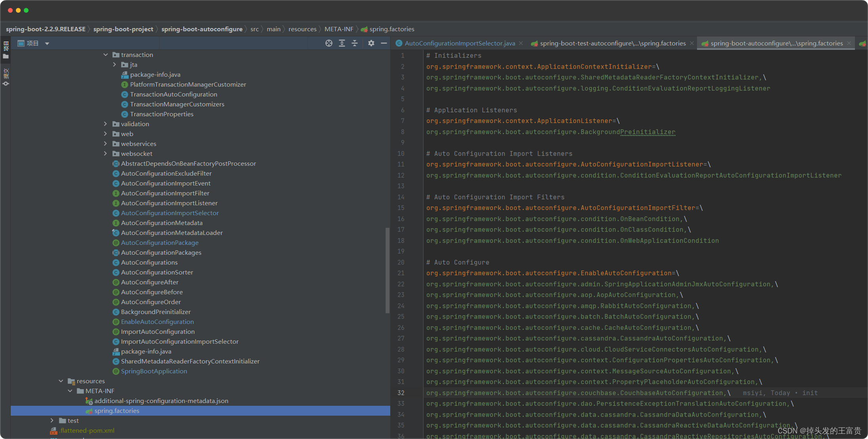Click AbstractDependsOnBeanFactoryPostProcessor abstract class icon
868x439 pixels.
tap(116, 163)
